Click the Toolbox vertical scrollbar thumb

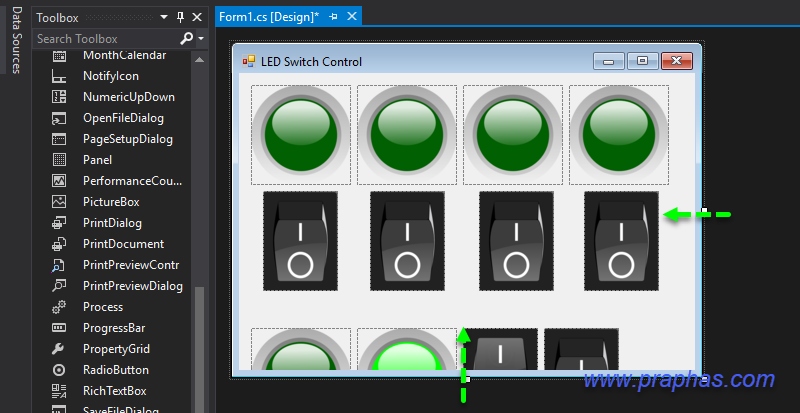199,350
